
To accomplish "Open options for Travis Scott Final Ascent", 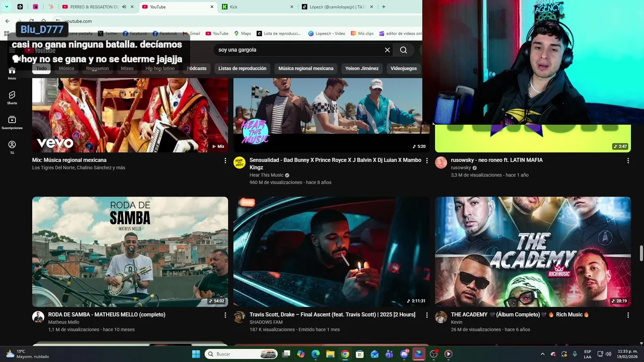I will pos(427,315).
